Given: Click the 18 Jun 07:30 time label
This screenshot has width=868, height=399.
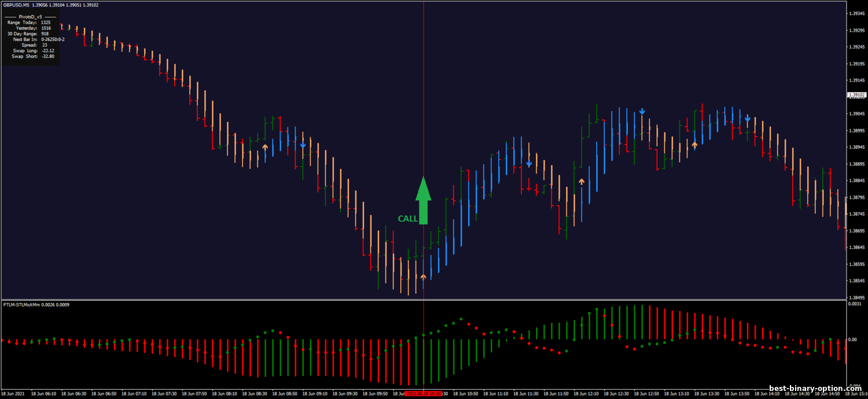Looking at the screenshot, I should (164, 393).
